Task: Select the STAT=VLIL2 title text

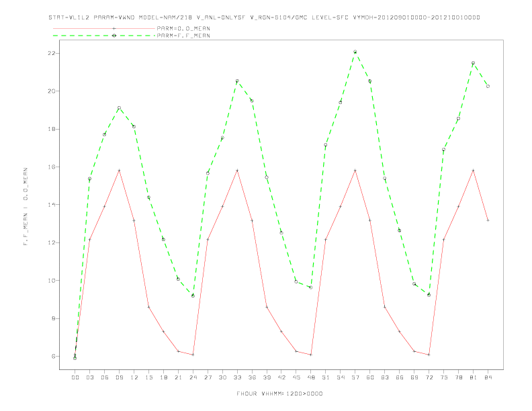Action: (x=69, y=17)
